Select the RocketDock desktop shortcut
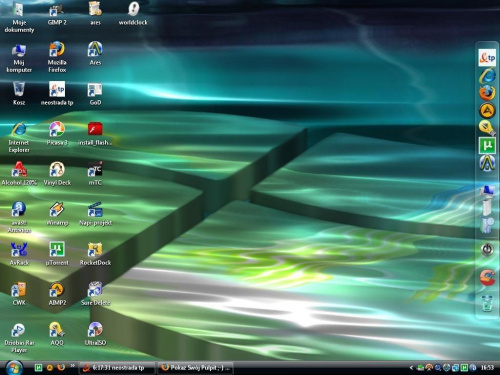The width and height of the screenshot is (500, 375). pos(95,254)
